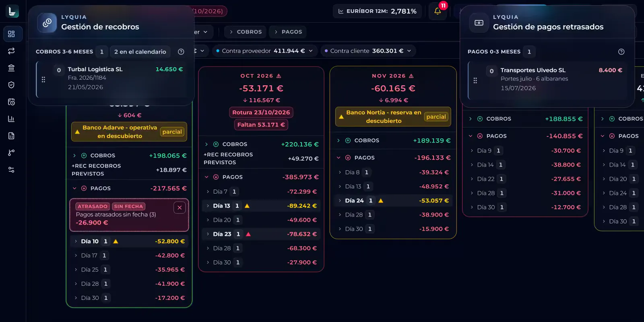
Task: Click help icon in Gestión de recobros panel
Action: [x=181, y=52]
